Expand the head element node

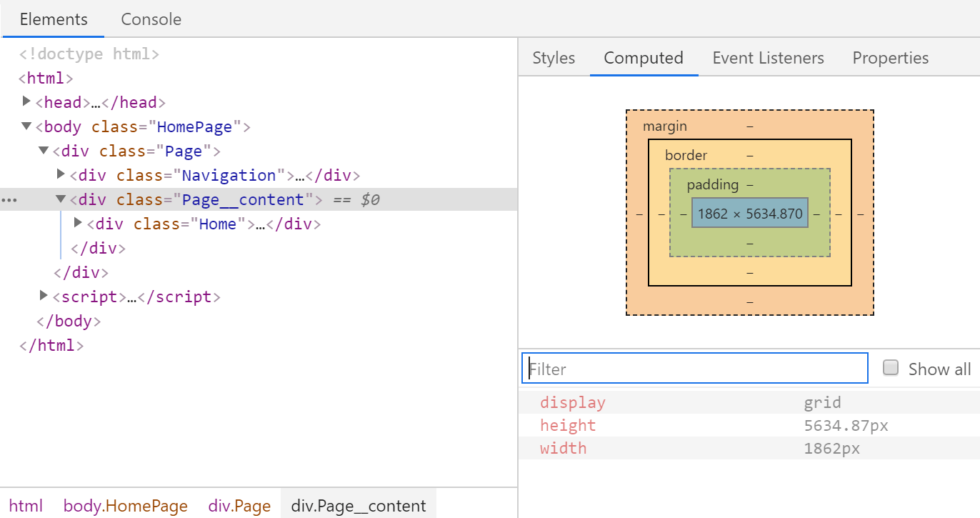[27, 101]
